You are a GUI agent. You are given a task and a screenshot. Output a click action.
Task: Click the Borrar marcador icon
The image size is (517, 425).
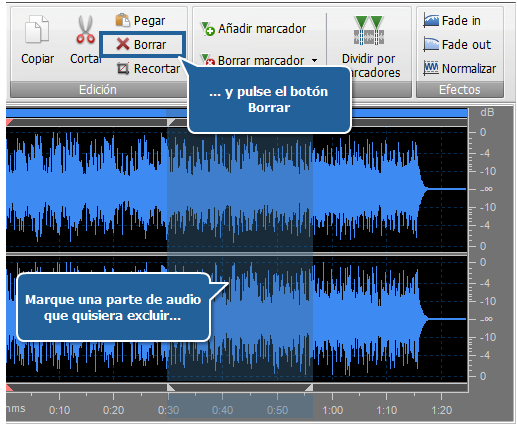[x=207, y=60]
